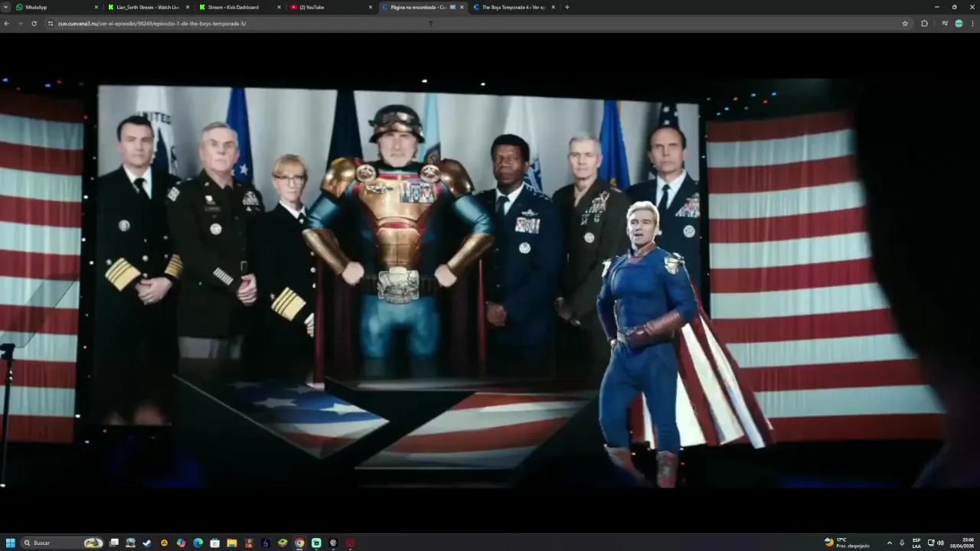Close the Lian_Sorth Stream tab
The height and width of the screenshot is (551, 980).
pos(188,7)
